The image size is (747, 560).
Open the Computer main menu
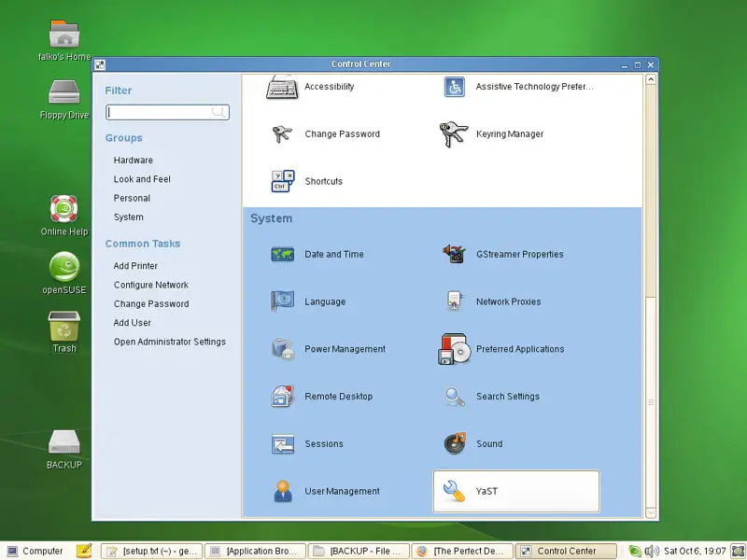(x=35, y=551)
